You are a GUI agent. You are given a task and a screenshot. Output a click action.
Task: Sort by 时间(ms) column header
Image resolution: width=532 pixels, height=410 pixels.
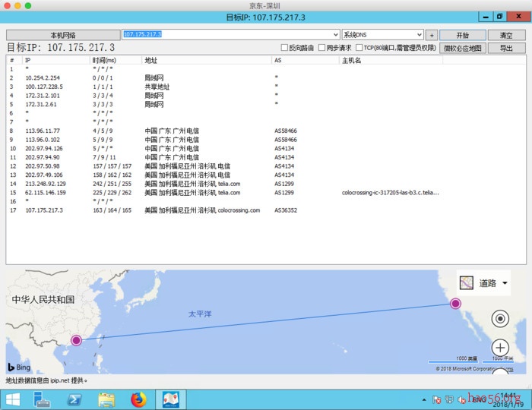click(116, 60)
